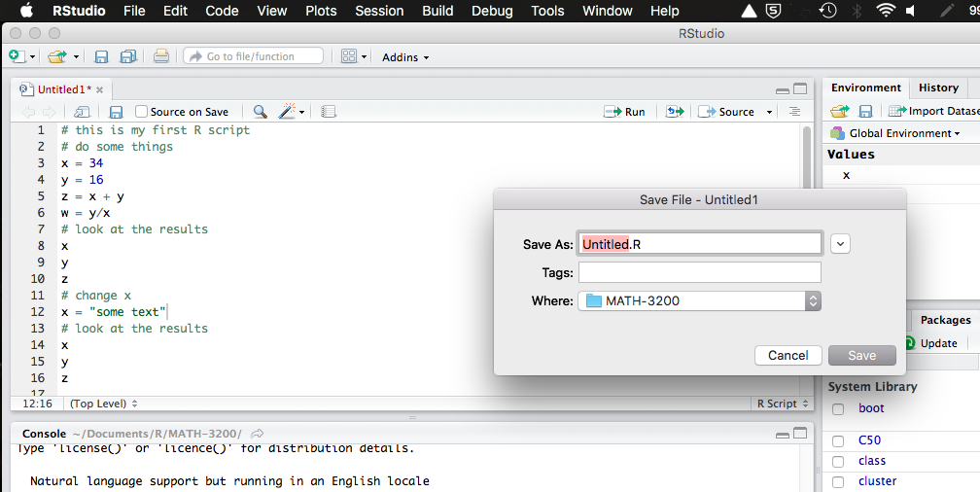The image size is (980, 492).
Task: Click Import Dataset in Environment pane
Action: (x=933, y=111)
